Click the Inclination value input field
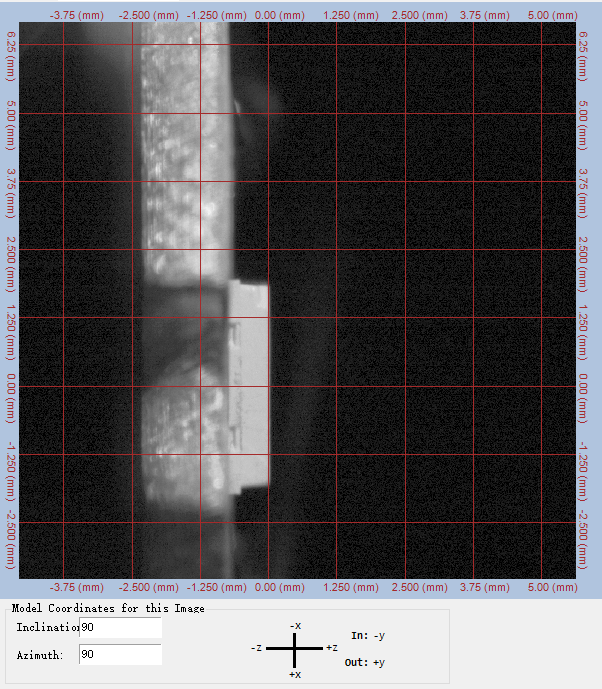The width and height of the screenshot is (602, 689). pos(120,627)
